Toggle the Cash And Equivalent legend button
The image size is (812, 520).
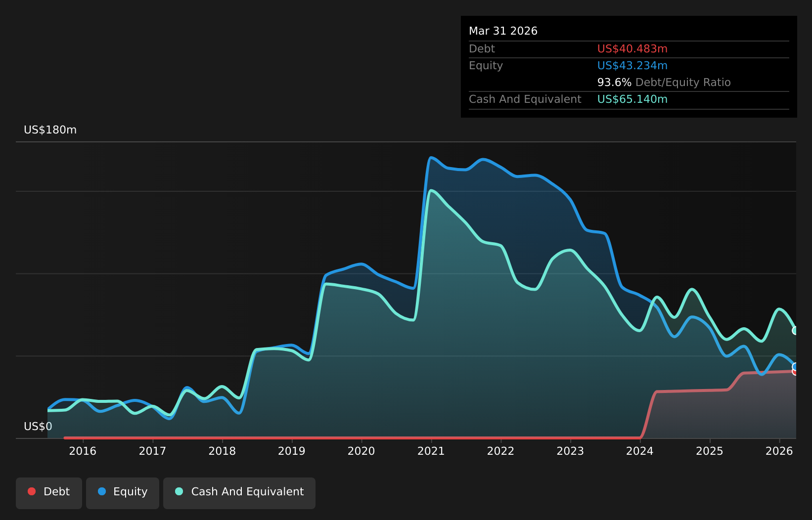[239, 493]
